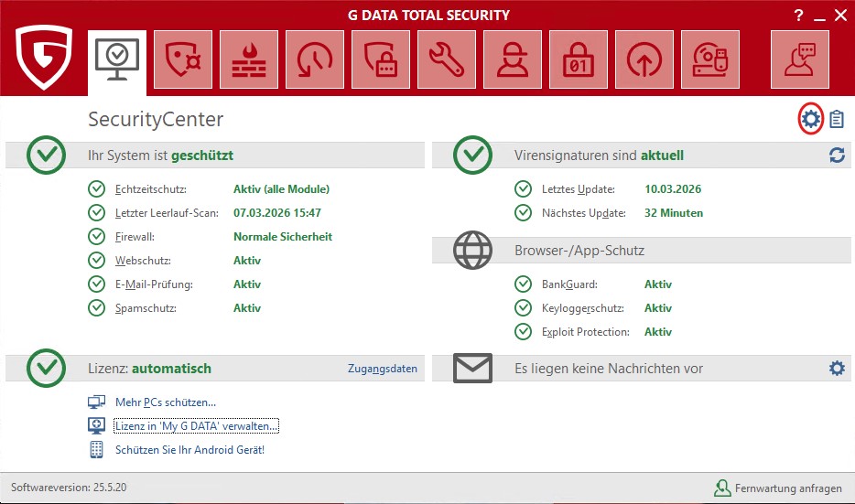Click the Letztes Update entry

pos(578,189)
